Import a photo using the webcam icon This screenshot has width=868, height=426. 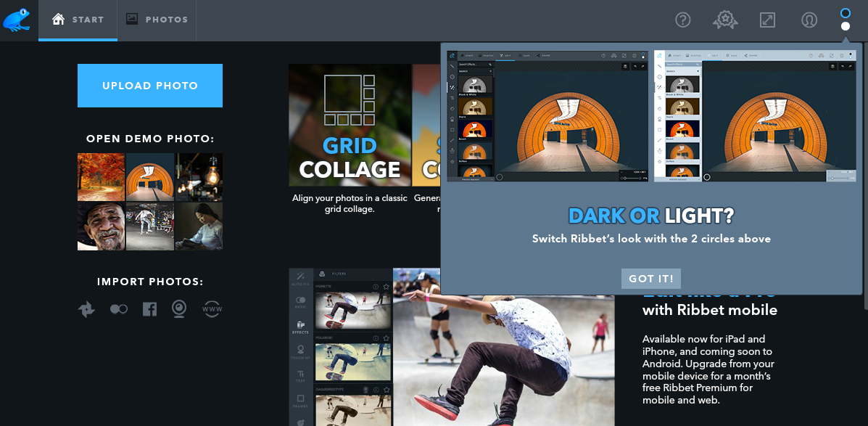pos(180,309)
